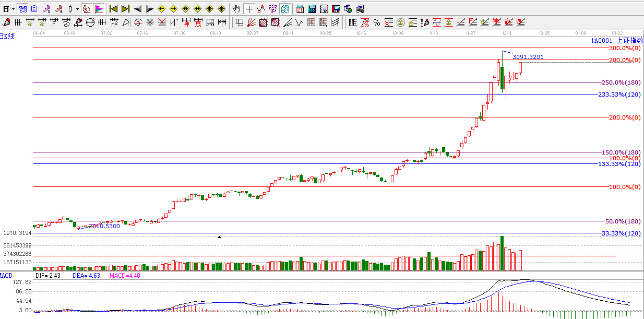
Task: Enable the hand pan tool
Action: point(236,9)
